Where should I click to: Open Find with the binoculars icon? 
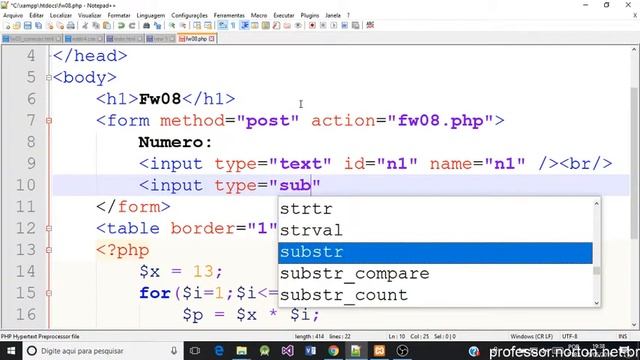[x=146, y=25]
